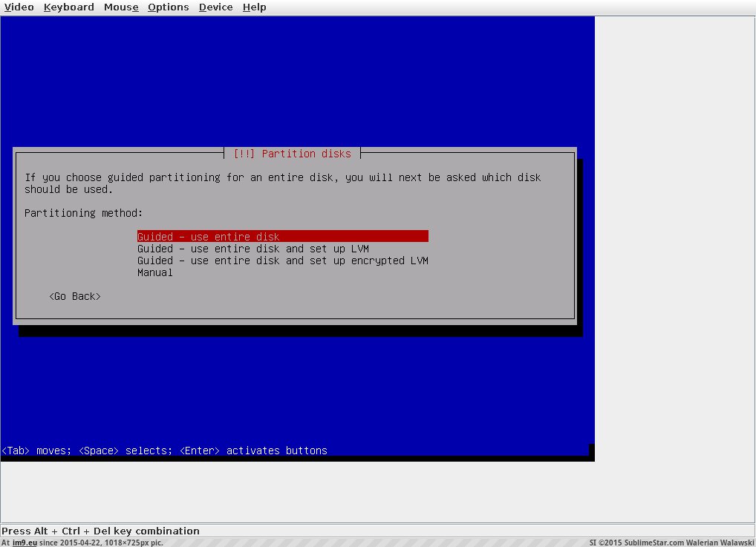The image size is (756, 547).
Task: Open the Options menu
Action: coord(168,7)
